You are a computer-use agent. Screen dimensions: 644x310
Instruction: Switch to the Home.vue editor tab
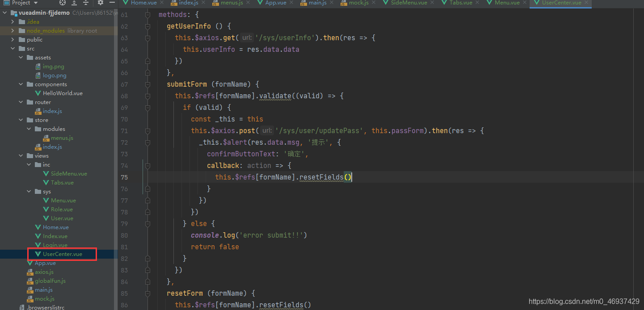[x=143, y=3]
